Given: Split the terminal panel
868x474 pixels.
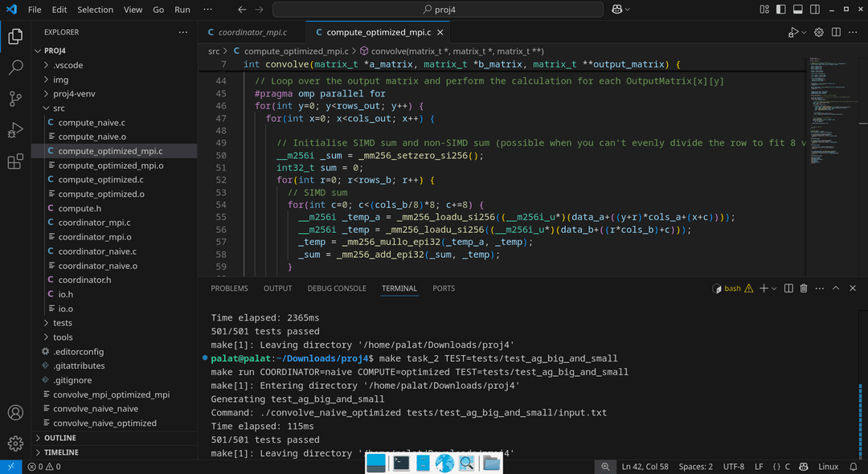Looking at the screenshot, I should [x=788, y=288].
